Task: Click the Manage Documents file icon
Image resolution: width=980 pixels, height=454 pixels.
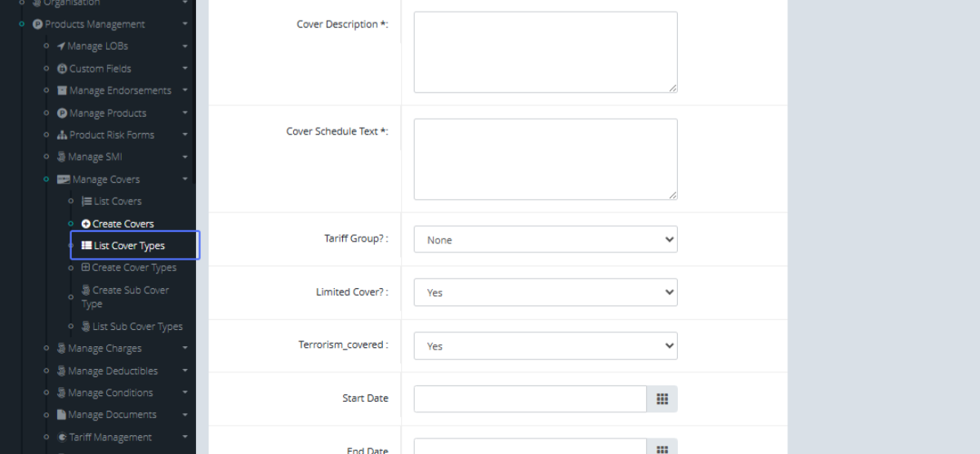Action: point(61,415)
